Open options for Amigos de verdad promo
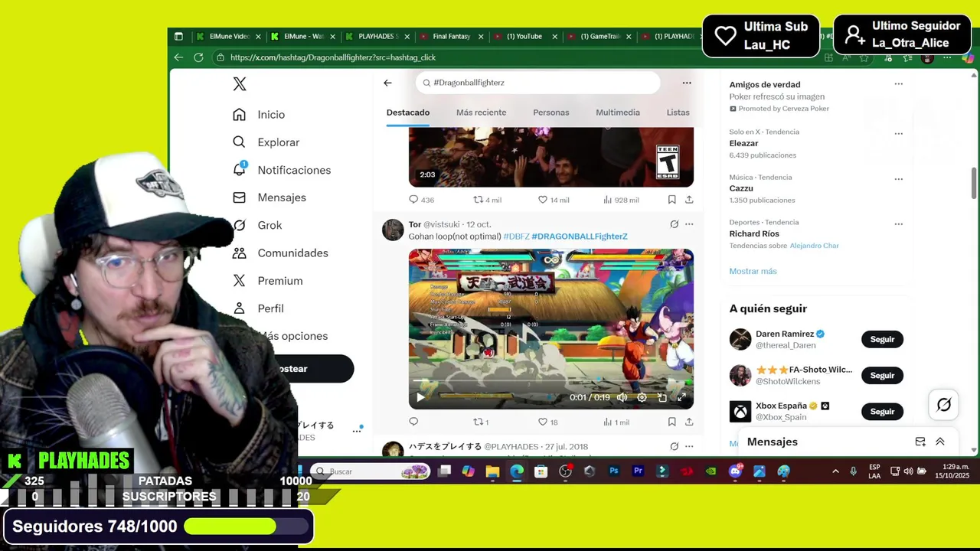The width and height of the screenshot is (980, 551). 899,84
